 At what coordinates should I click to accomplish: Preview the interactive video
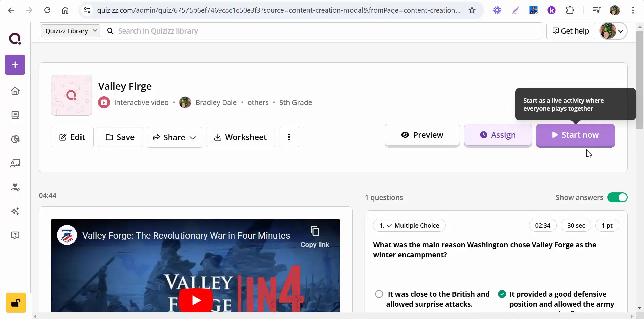pos(422,135)
